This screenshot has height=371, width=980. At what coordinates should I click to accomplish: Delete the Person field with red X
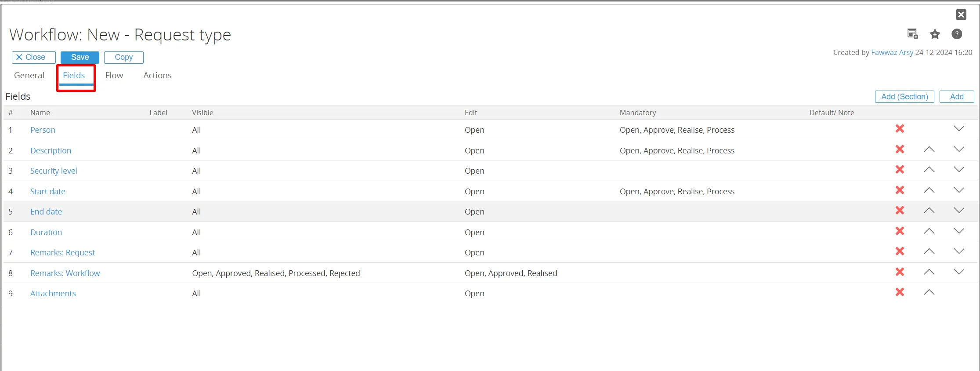[x=900, y=129]
